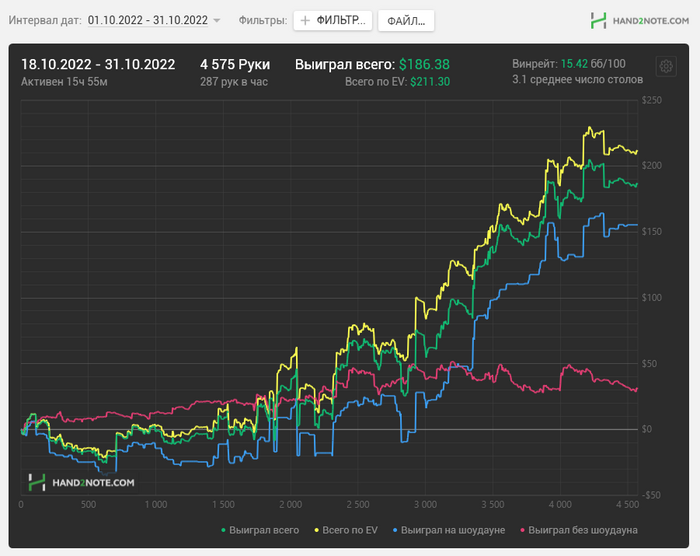700x556 pixels.
Task: Click the plus icon on the ФИЛЬТР button
Action: click(x=305, y=21)
